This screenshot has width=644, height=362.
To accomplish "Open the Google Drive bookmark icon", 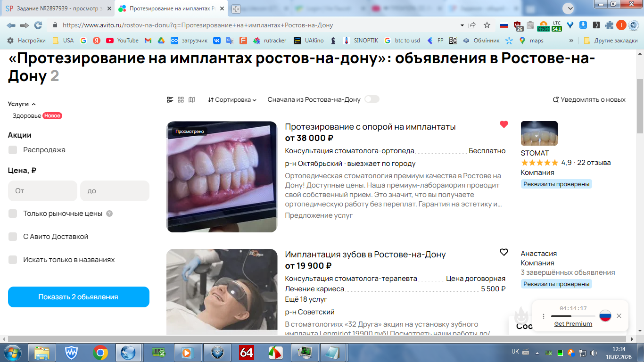I will pyautogui.click(x=161, y=41).
